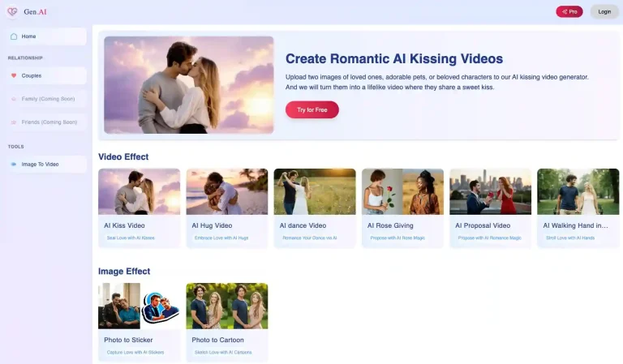The width and height of the screenshot is (623, 364).
Task: Choose the AI Hug Video card
Action: pyautogui.click(x=226, y=191)
